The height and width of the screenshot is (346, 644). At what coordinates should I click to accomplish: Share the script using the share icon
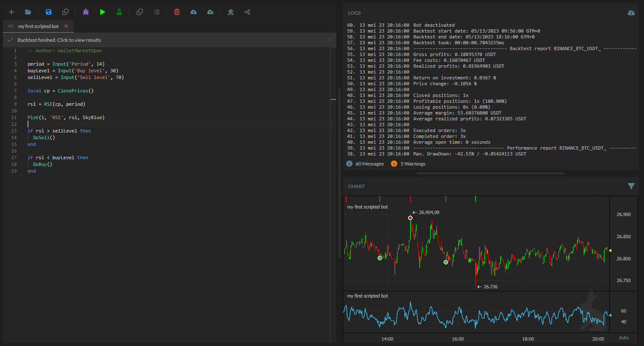point(247,12)
